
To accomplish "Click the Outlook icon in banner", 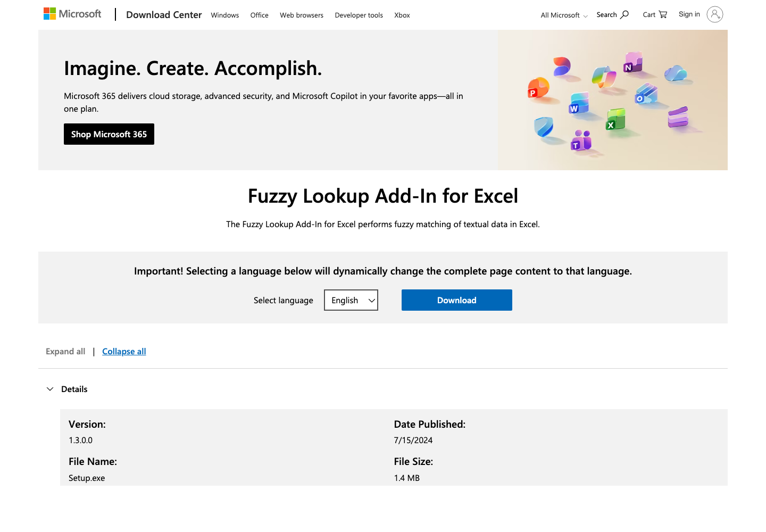I will coord(646,94).
